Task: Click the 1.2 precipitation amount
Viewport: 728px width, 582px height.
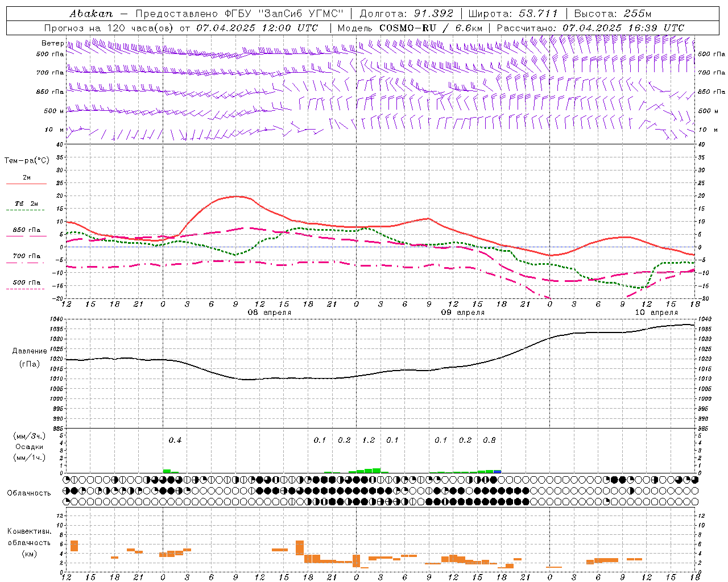Action: pos(369,440)
